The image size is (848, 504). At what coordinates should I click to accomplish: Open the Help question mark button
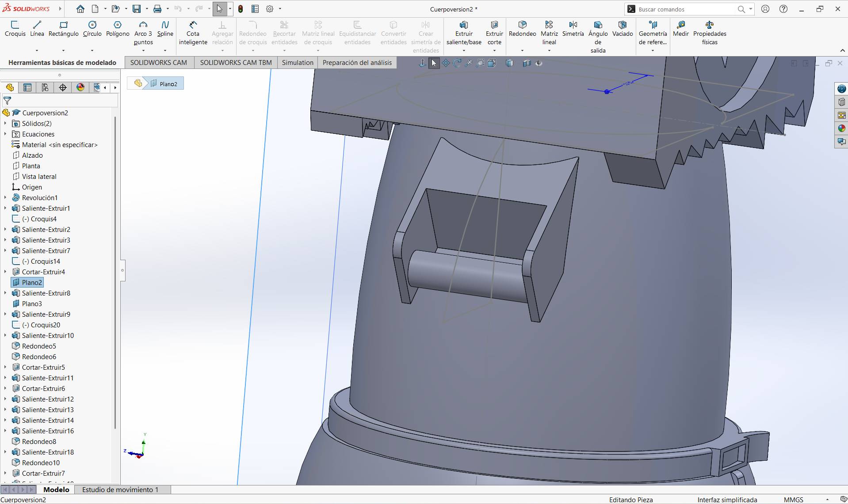[x=783, y=9]
